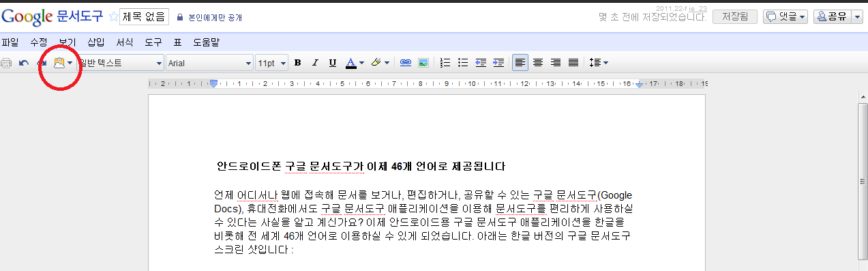Select justified text alignment

point(573,63)
